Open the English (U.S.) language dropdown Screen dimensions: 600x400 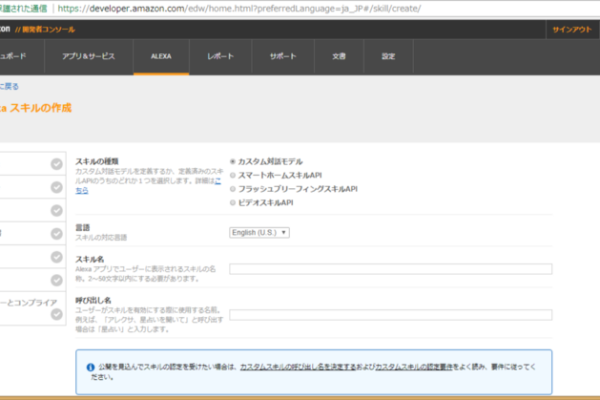click(259, 232)
